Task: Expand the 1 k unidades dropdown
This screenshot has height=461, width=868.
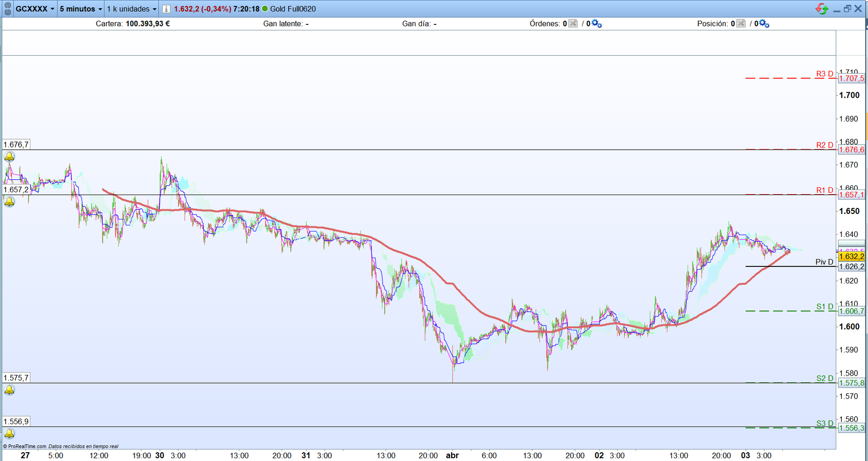Action: click(x=132, y=9)
